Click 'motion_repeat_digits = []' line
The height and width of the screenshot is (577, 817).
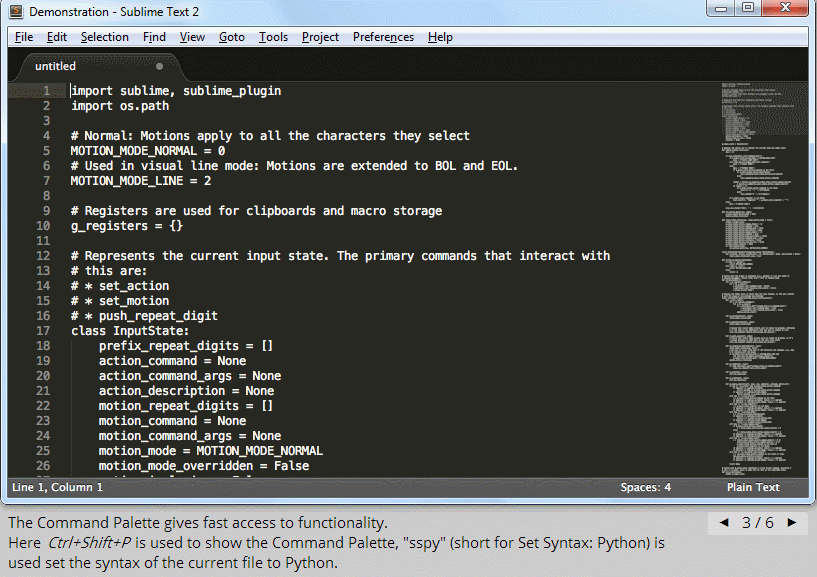(x=186, y=406)
